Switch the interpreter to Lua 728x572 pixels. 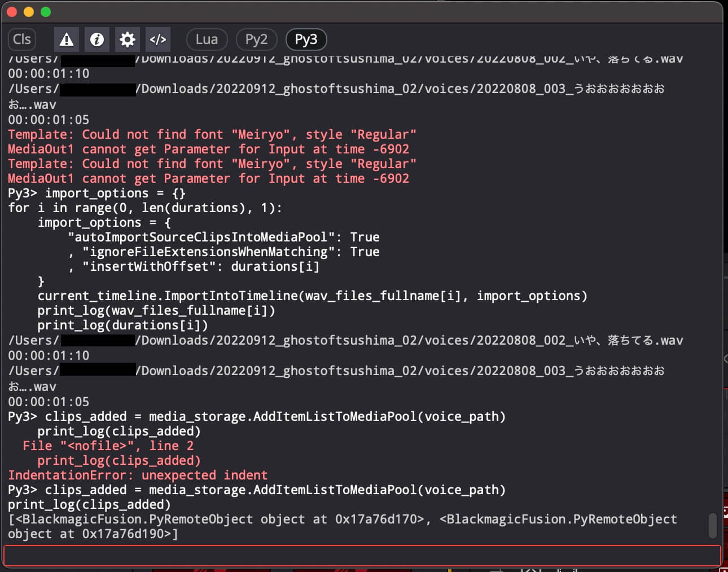point(207,39)
